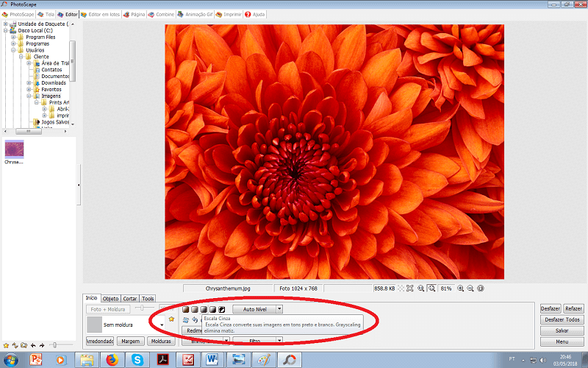Click the favorite star icon beside frame selector
The image size is (588, 368).
point(171,319)
